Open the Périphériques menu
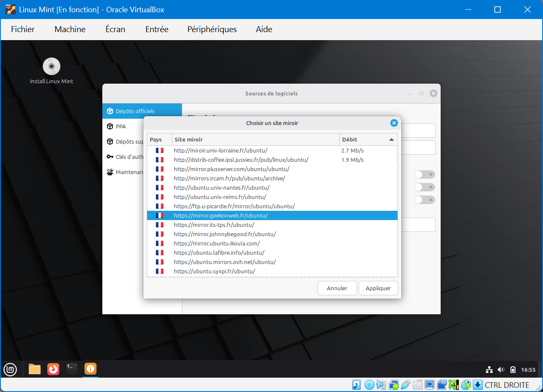This screenshot has width=543, height=392. coord(212,29)
